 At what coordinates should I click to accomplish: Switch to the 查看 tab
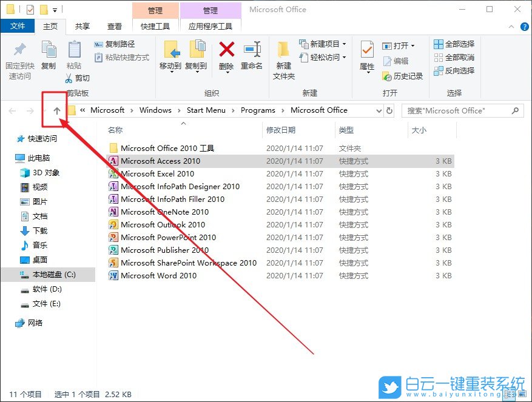(115, 26)
